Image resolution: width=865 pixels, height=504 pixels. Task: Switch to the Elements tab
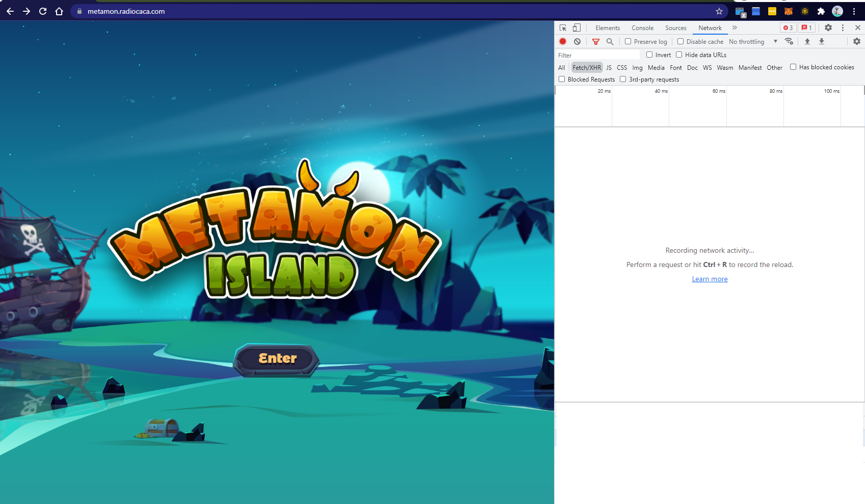click(608, 28)
